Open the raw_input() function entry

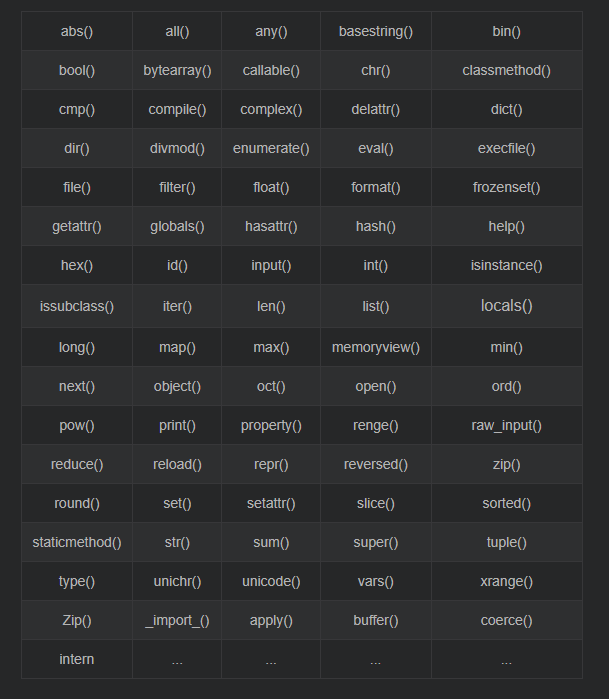click(x=506, y=425)
